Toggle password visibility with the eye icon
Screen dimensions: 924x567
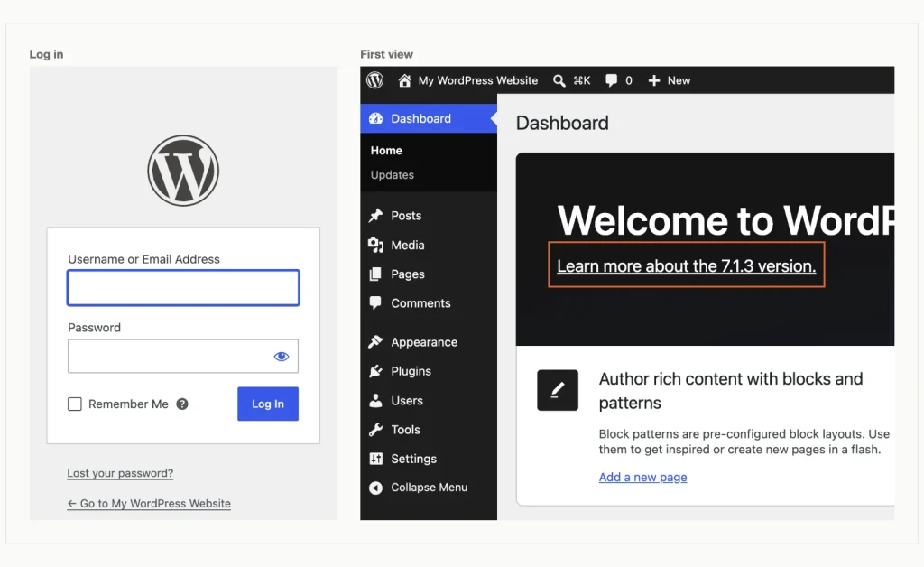click(x=282, y=356)
